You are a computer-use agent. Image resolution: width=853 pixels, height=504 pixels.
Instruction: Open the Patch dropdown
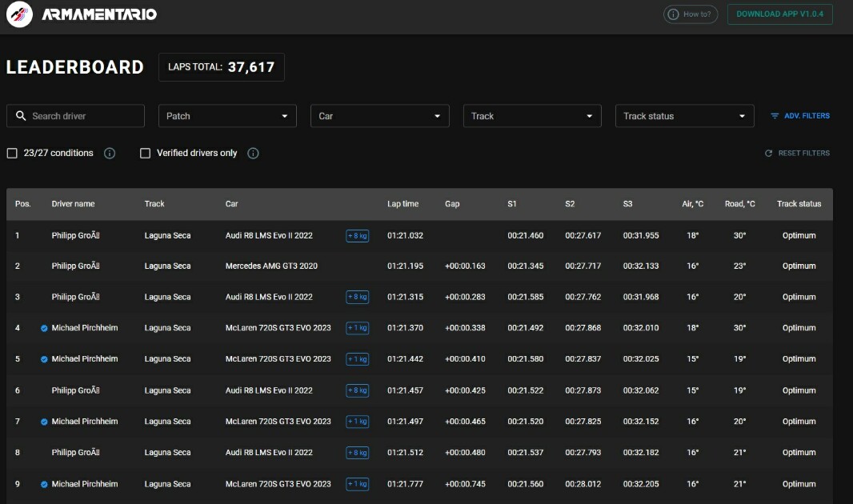tap(227, 116)
